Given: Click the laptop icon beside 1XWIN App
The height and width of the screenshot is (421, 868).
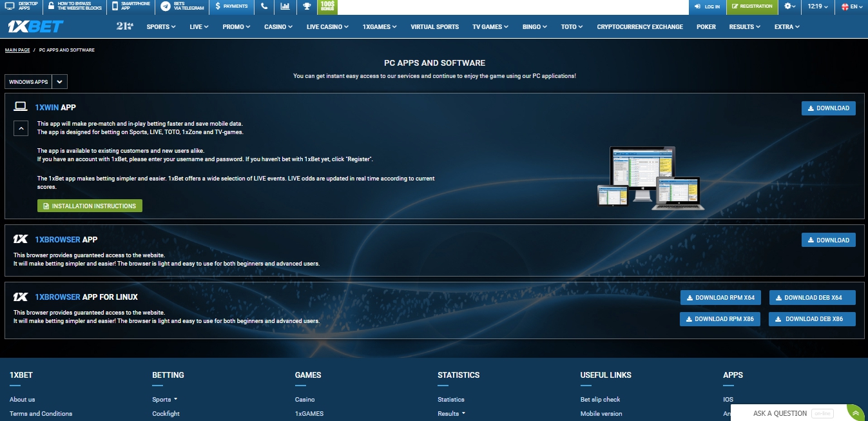Looking at the screenshot, I should click(x=21, y=107).
